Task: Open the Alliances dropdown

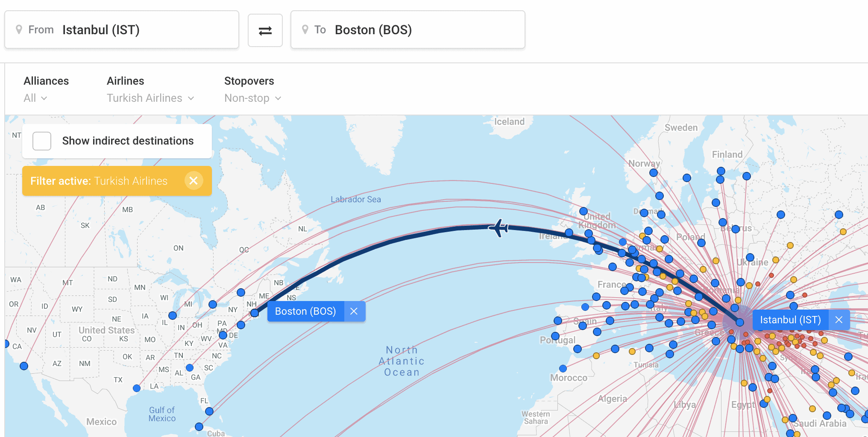Action: 35,98
